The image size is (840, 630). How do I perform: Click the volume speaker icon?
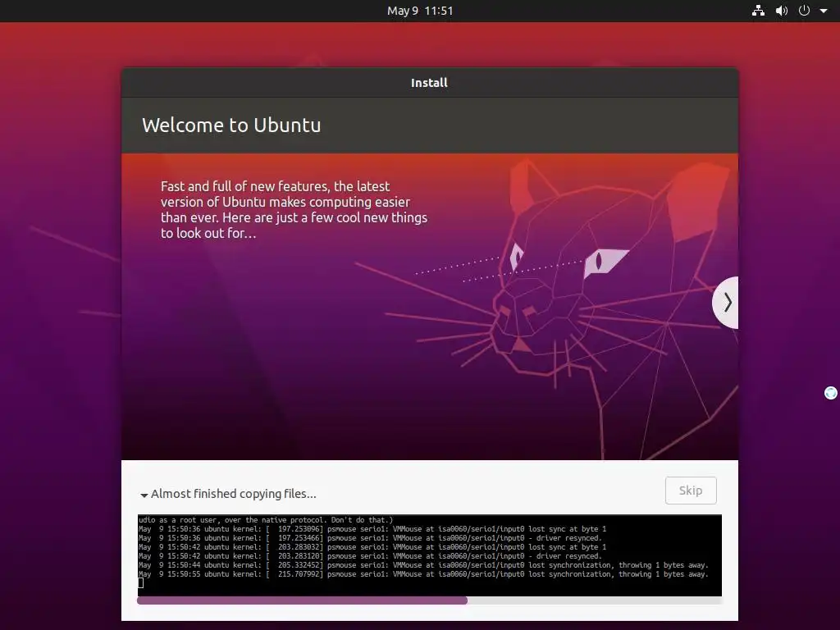click(x=782, y=11)
